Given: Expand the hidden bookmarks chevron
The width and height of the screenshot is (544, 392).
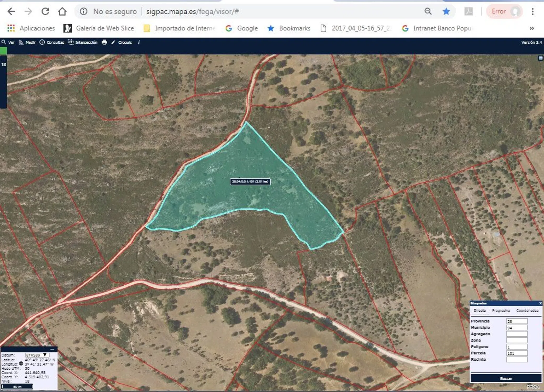Looking at the screenshot, I should [531, 28].
